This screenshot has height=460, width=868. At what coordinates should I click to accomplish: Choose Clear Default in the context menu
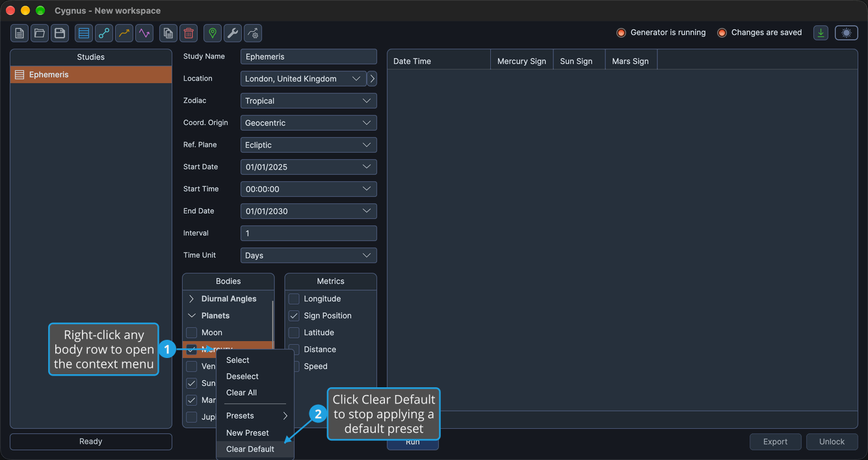click(x=256, y=449)
